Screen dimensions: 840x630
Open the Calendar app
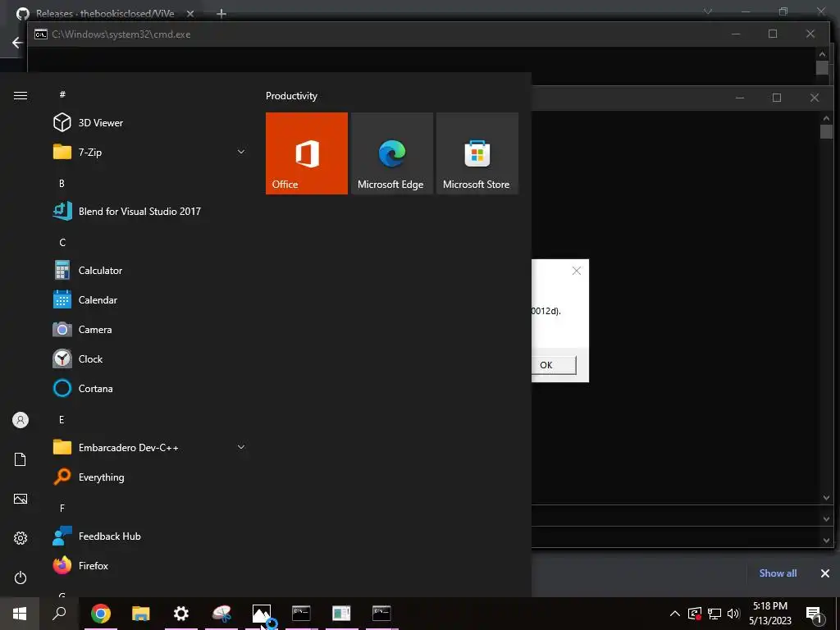pos(150,300)
